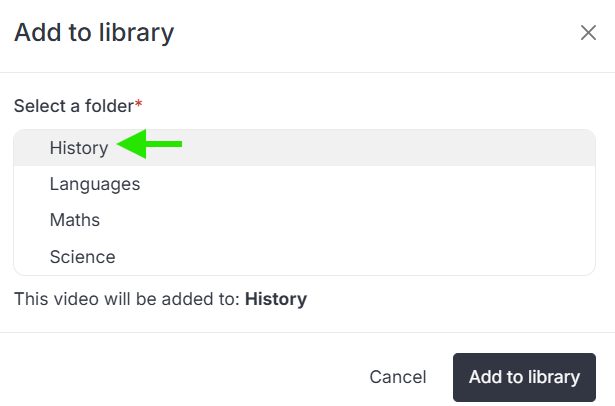615x406 pixels.
Task: Select the History folder
Action: click(304, 148)
